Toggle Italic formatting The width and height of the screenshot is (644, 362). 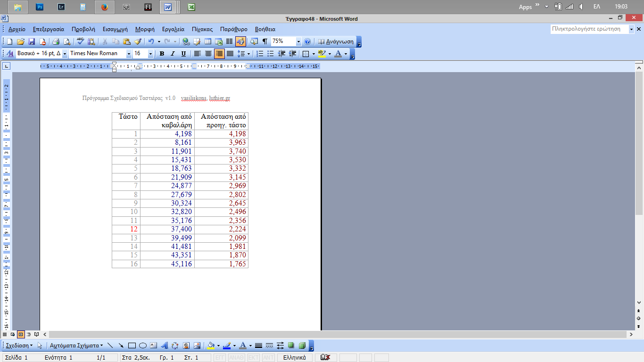173,54
